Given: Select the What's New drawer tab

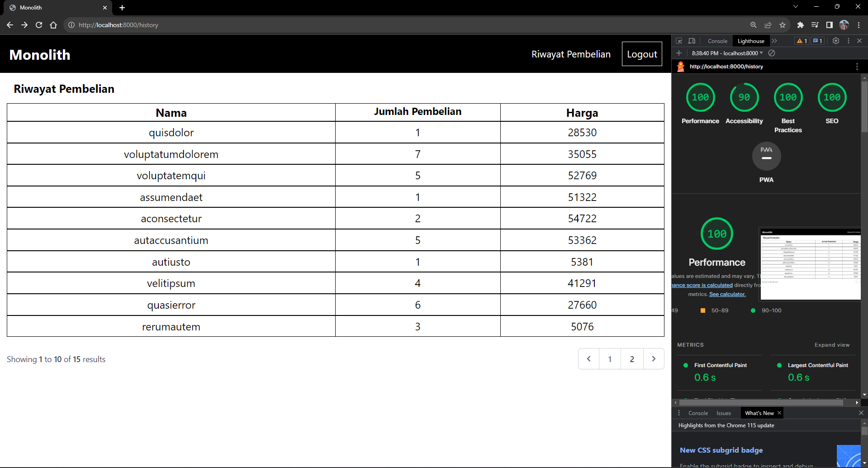Looking at the screenshot, I should coord(759,413).
